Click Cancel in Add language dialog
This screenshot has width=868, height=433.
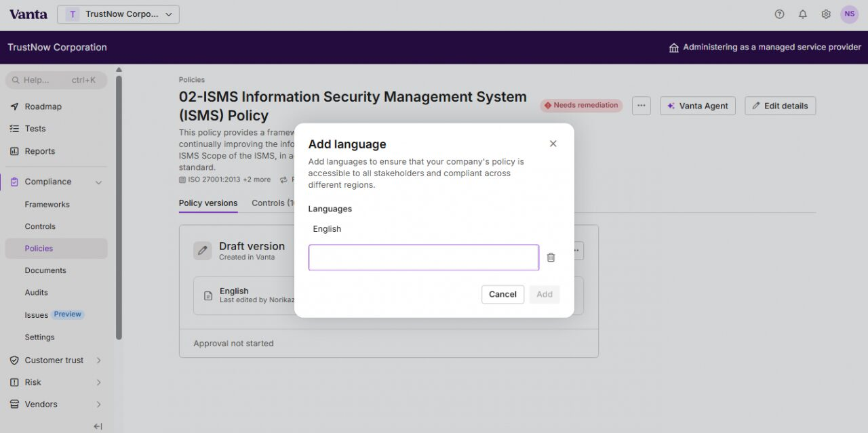502,294
